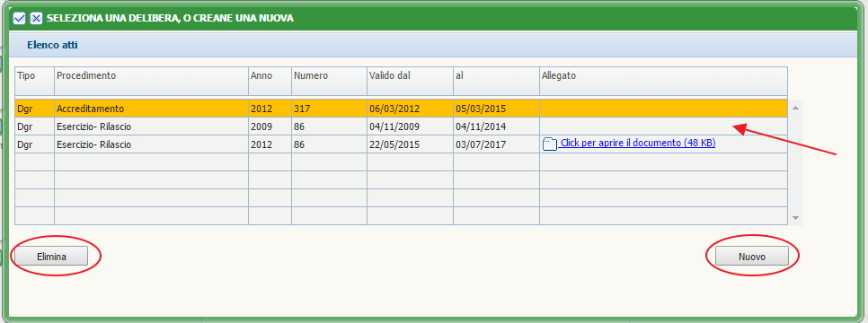This screenshot has width=868, height=323.
Task: Click the Nuovo button
Action: tap(752, 257)
